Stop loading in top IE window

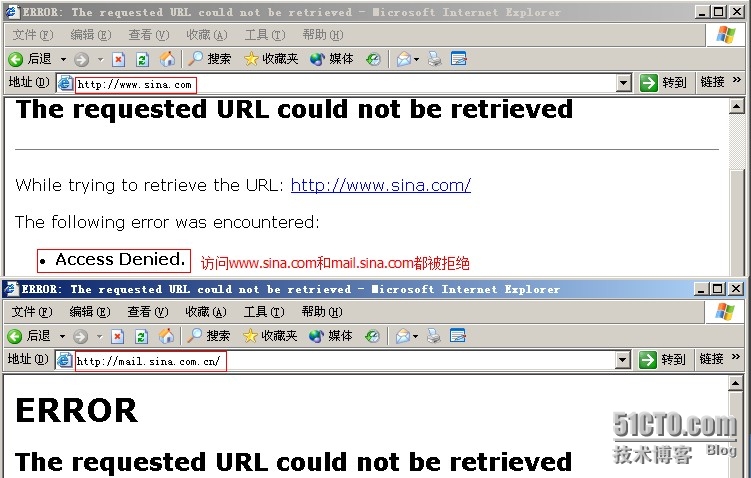click(x=118, y=59)
